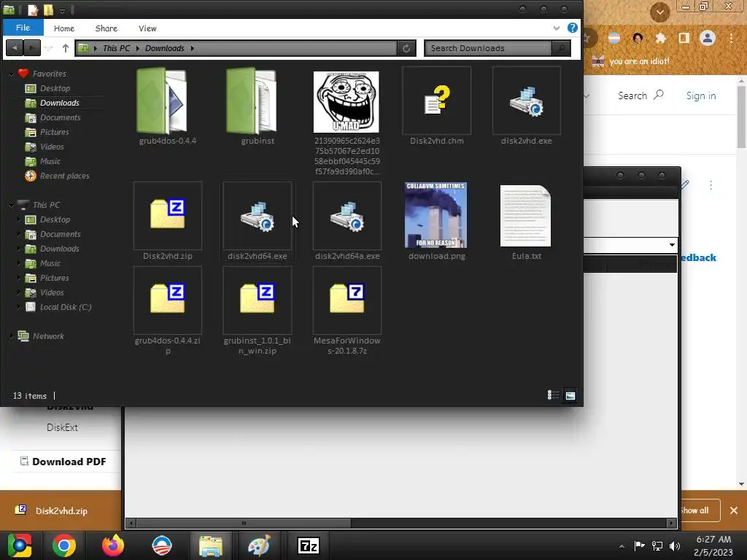747x560 pixels.
Task: Open Recent places in Favorites
Action: tap(64, 176)
